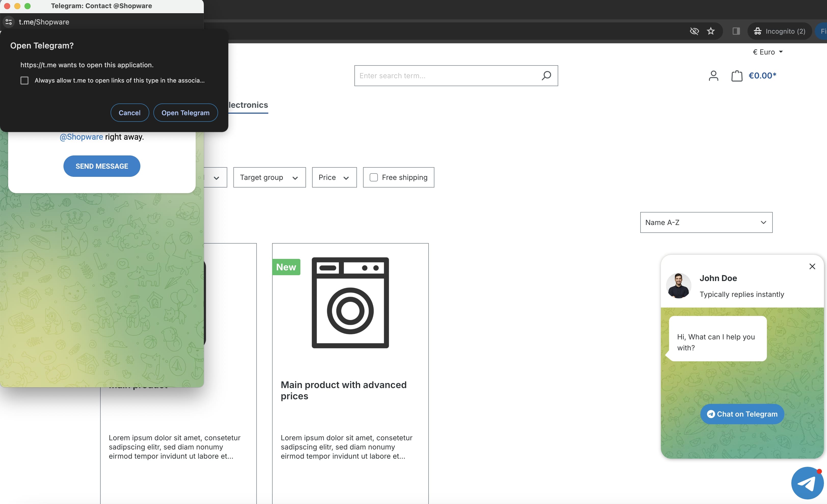Cancel the Open Telegram dialog
Screen dimensions: 827x504
pyautogui.click(x=130, y=113)
